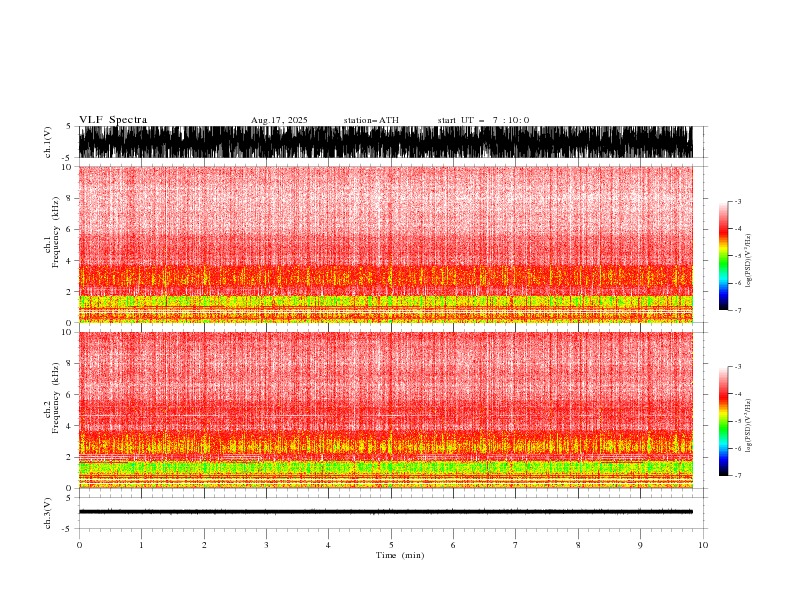Screen dimensions: 792x612
Task: Click the "ch.1(V)" axis label
Action: pos(48,142)
